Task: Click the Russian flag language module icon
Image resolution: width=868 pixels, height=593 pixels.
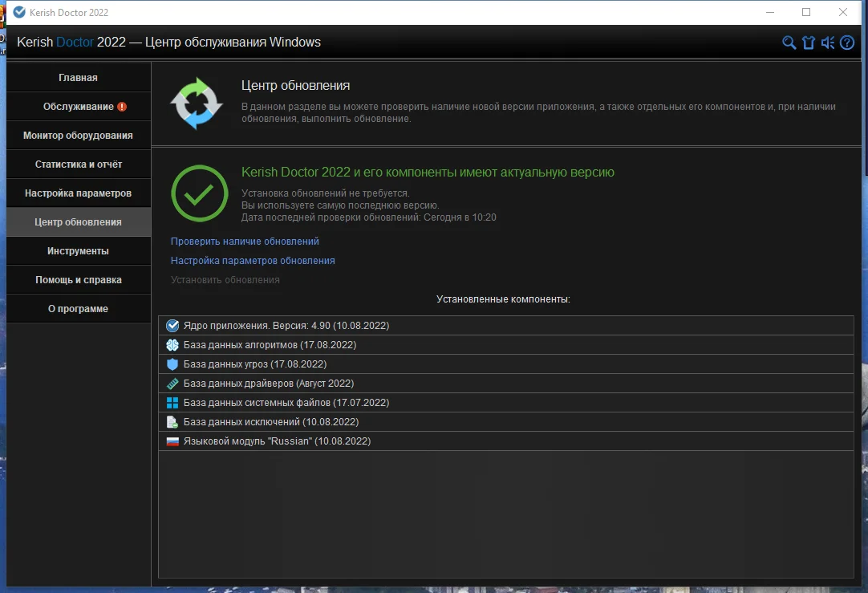Action: 172,441
